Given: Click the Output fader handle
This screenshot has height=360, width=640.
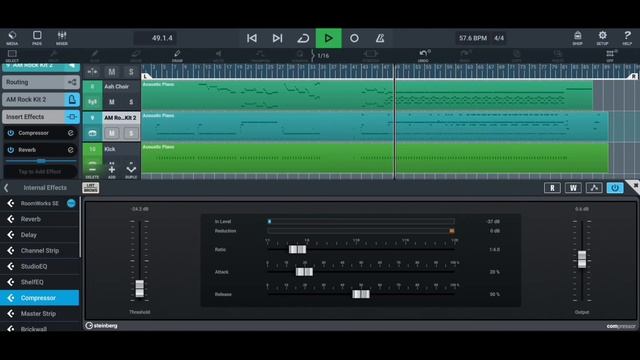Looking at the screenshot, I should coord(582,260).
